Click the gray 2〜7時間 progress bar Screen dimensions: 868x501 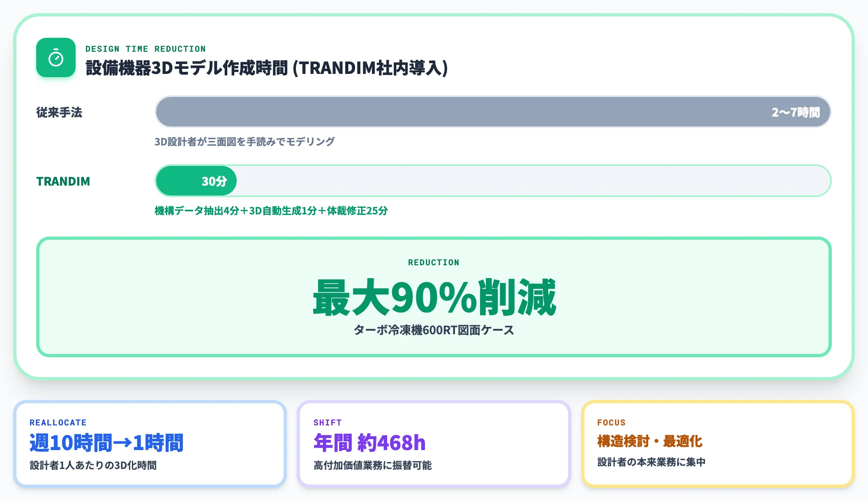(x=493, y=112)
